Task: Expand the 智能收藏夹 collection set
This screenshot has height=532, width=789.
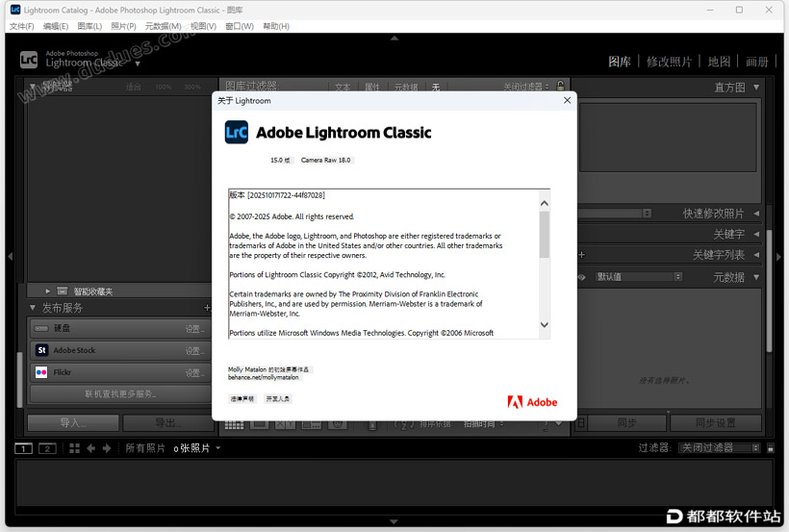Action: pos(47,291)
